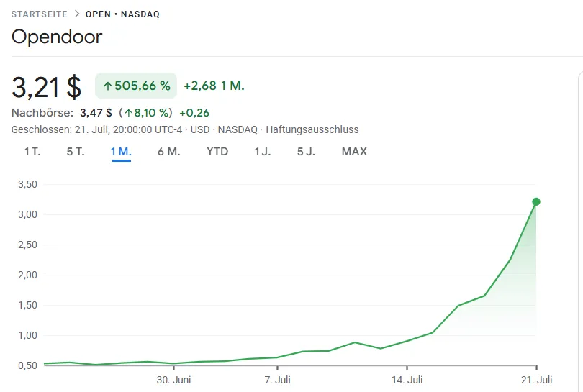Click the 3,50 y-axis label
Image resolution: width=583 pixels, height=392 pixels.
click(x=27, y=184)
